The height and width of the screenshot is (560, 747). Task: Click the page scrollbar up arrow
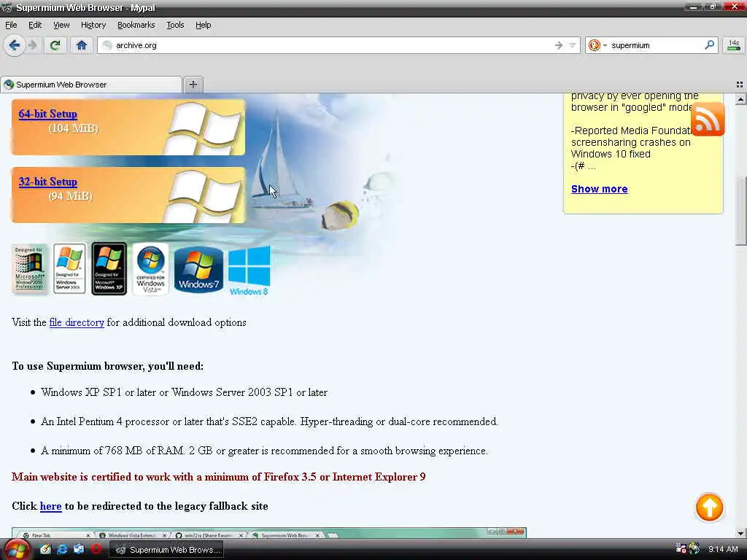[740, 99]
